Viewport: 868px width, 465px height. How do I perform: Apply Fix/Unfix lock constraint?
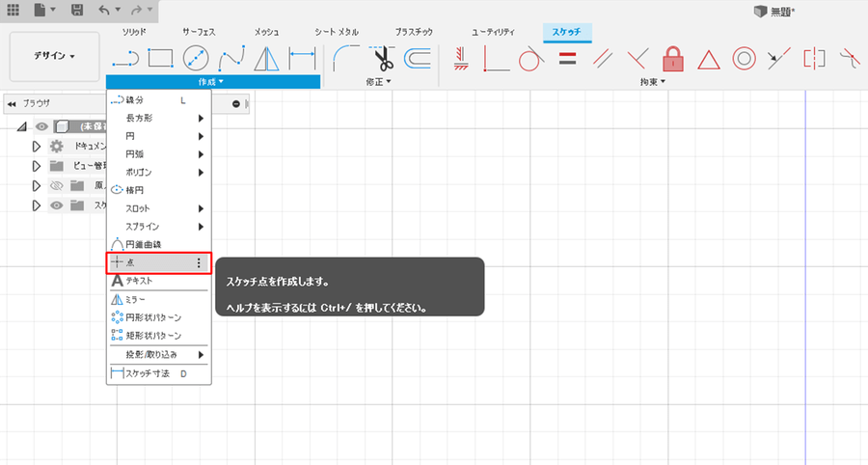[673, 58]
